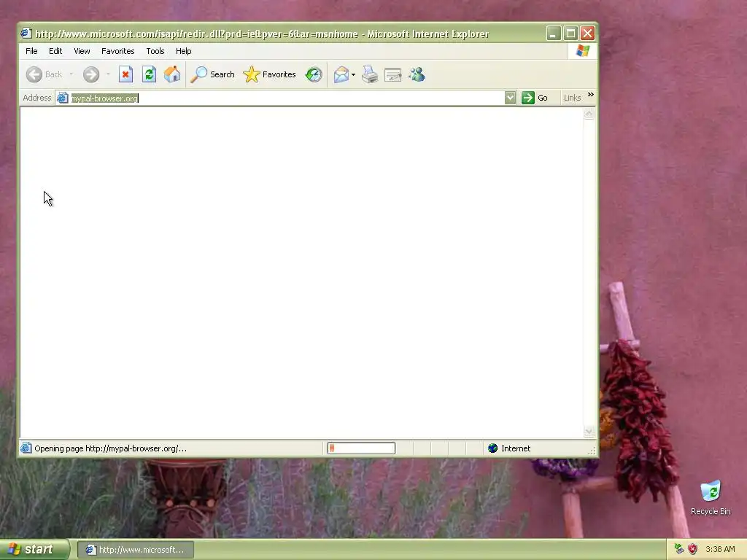Image resolution: width=747 pixels, height=560 pixels.
Task: Expand the address bar URL dropdown
Action: click(510, 98)
